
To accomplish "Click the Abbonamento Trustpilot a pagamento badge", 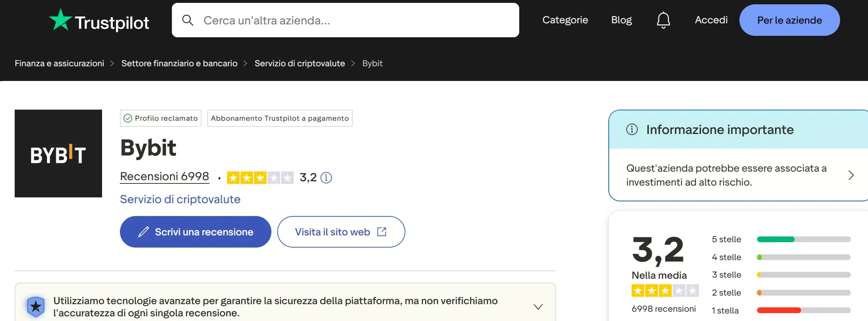I will (280, 118).
